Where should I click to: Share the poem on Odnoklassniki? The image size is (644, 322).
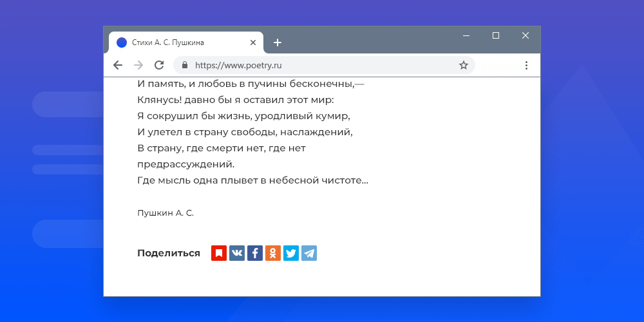[x=273, y=253]
